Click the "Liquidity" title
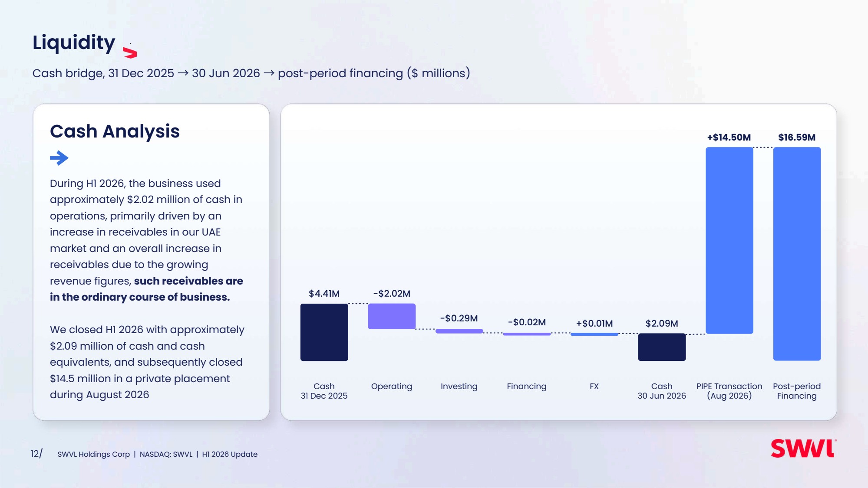 (x=74, y=43)
